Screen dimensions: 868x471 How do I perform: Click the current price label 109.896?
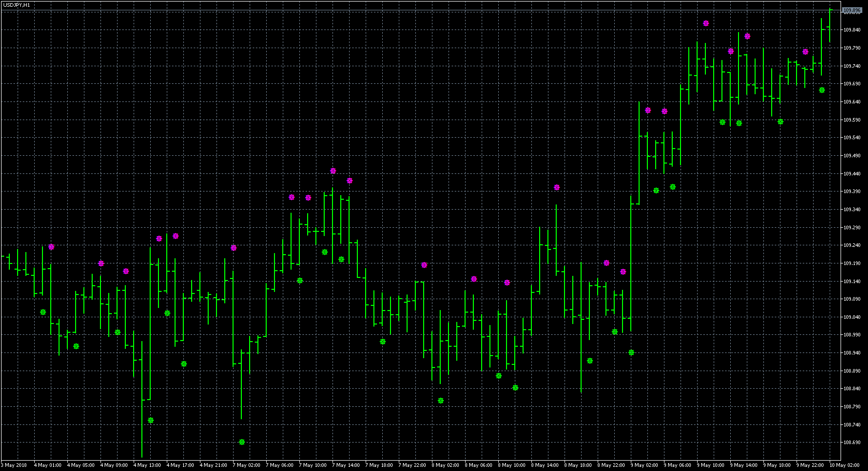[851, 10]
